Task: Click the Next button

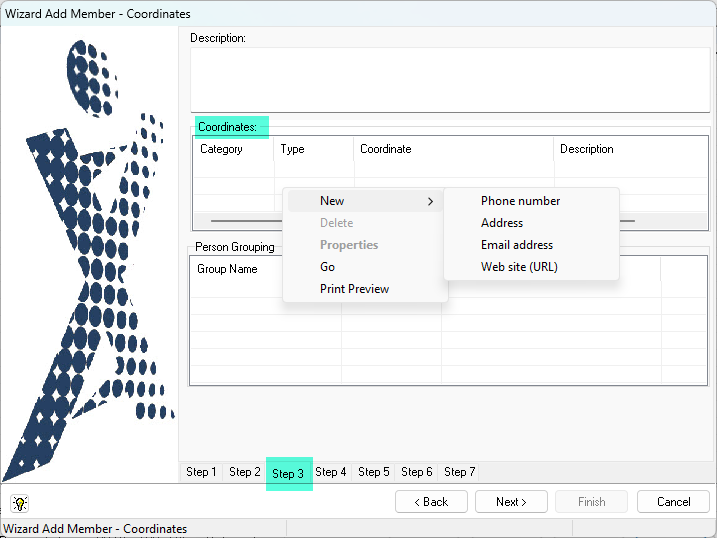Action: click(x=511, y=502)
